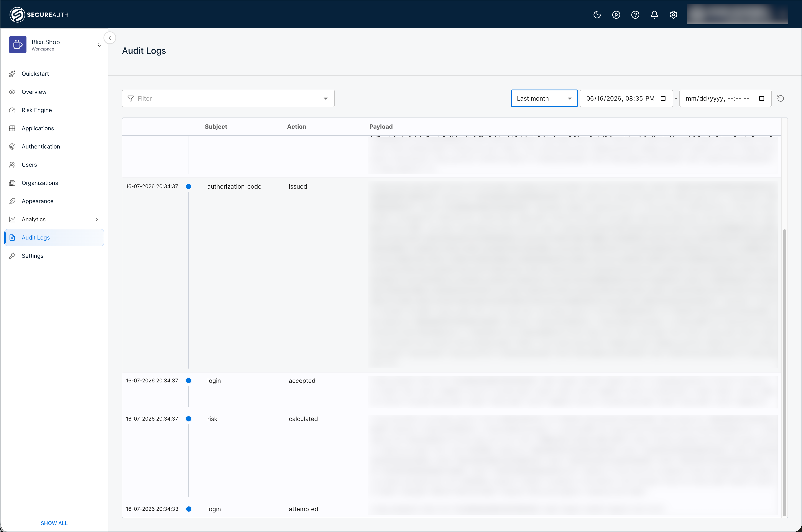Collapse the sidebar with the chevron button
Image resolution: width=802 pixels, height=532 pixels.
click(x=110, y=38)
